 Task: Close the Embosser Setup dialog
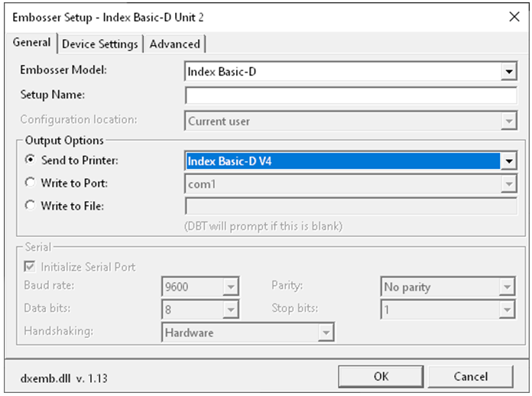point(514,17)
